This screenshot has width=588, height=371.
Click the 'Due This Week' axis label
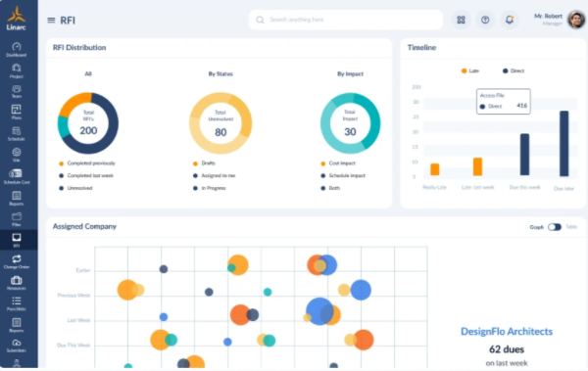73,346
